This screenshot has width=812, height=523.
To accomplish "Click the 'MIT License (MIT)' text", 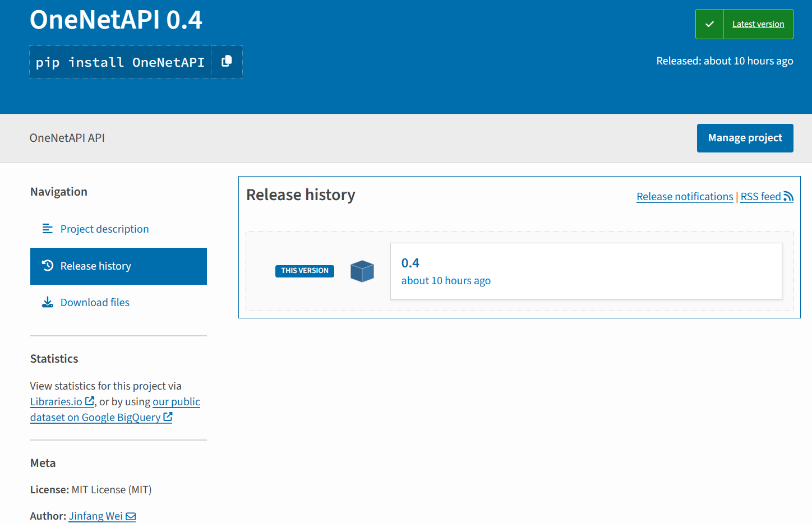I will pos(112,490).
